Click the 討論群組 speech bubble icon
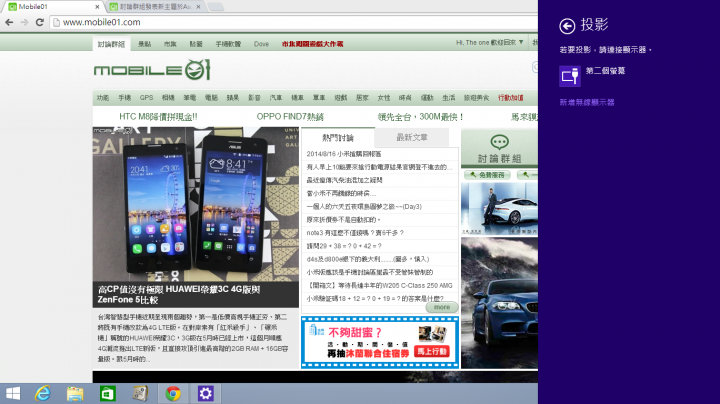The image size is (720, 404). tap(500, 142)
